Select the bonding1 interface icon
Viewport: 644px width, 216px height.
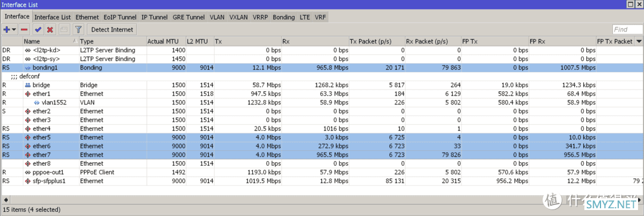[x=28, y=68]
